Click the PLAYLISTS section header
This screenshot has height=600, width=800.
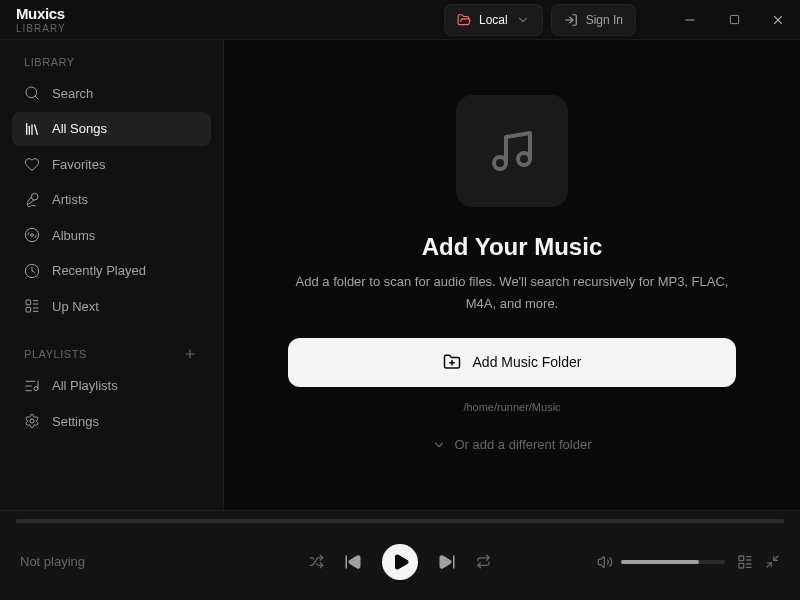[x=56, y=354]
